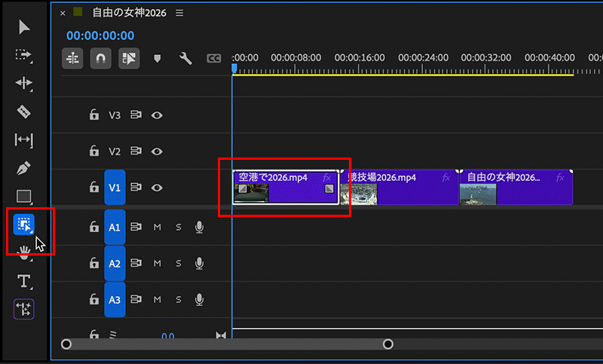Viewport: 603px width, 364px height.
Task: Select the Track Select Forward tool
Action: tap(24, 55)
